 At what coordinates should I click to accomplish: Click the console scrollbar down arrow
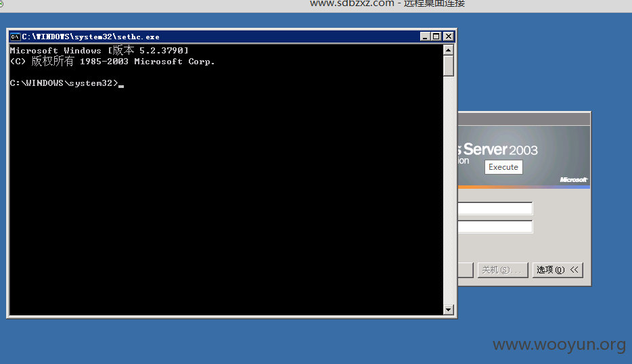tap(448, 310)
